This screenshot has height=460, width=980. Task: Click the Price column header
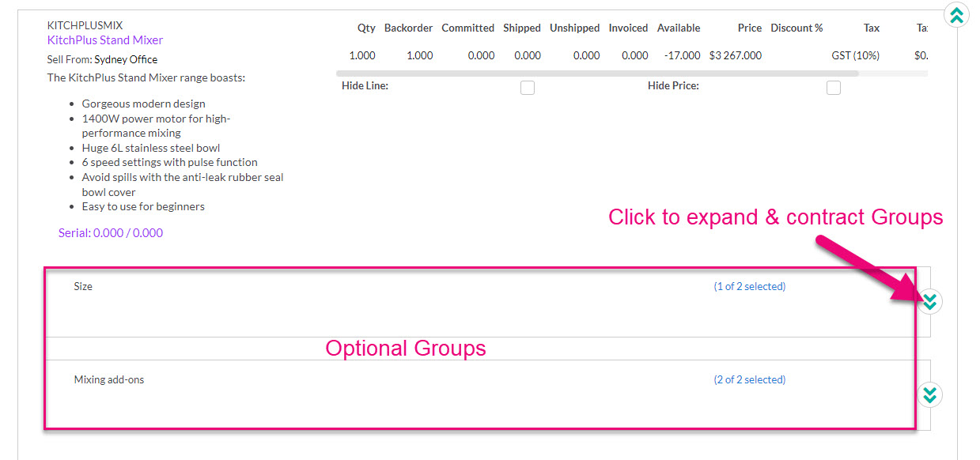click(x=750, y=28)
